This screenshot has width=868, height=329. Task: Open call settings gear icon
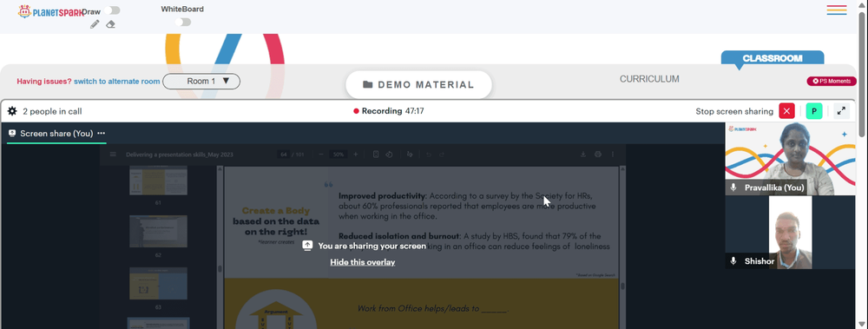(x=12, y=111)
